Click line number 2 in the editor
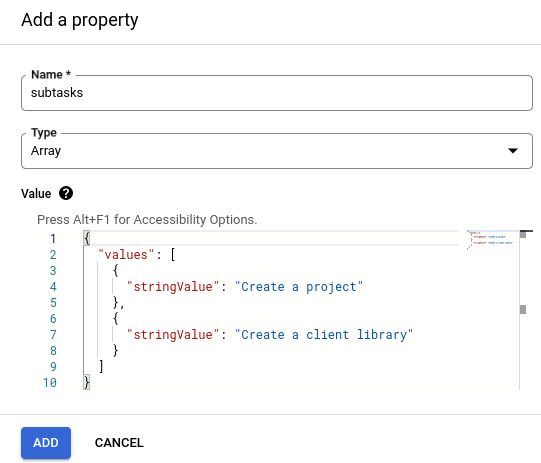The height and width of the screenshot is (463, 541). point(53,255)
